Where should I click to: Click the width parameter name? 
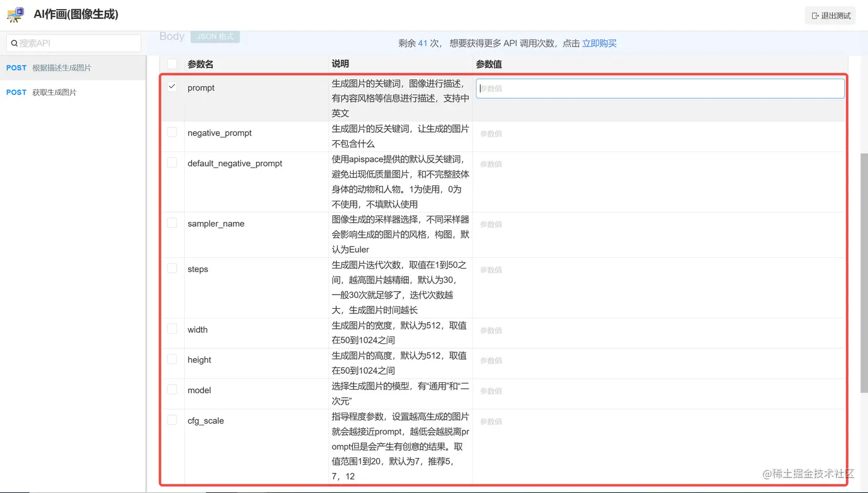(x=197, y=330)
